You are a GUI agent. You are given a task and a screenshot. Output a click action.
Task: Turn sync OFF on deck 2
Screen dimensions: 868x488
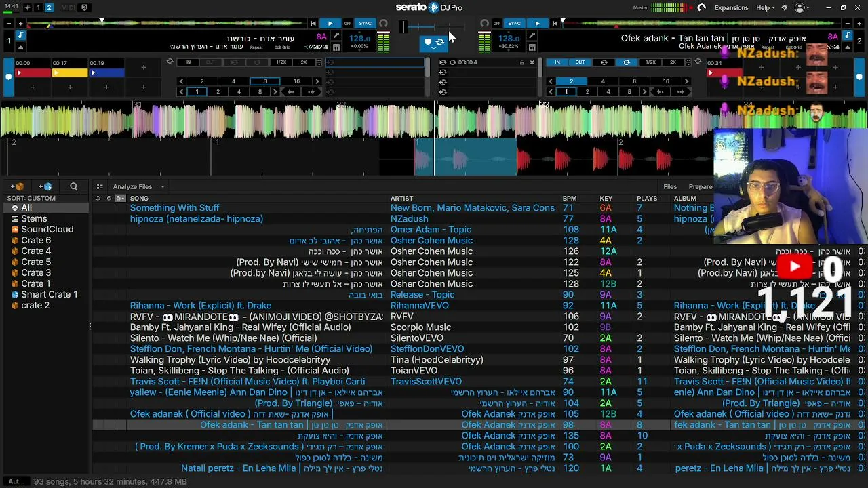coord(497,24)
